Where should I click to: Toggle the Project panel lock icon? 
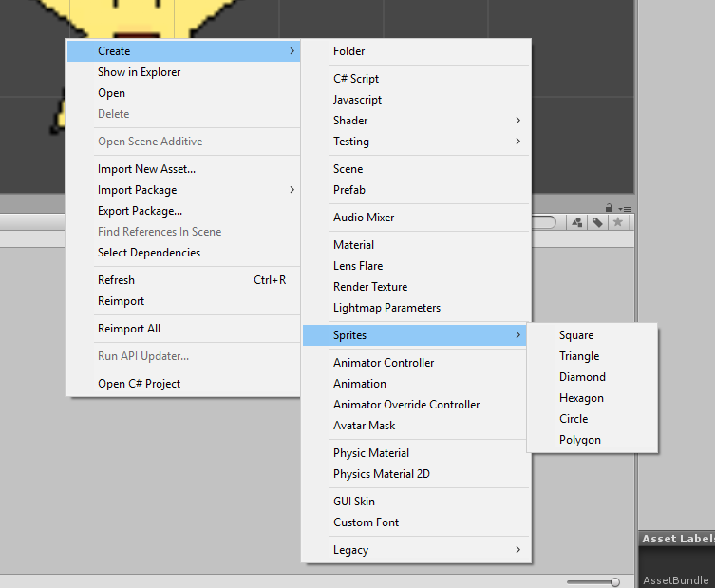point(609,207)
